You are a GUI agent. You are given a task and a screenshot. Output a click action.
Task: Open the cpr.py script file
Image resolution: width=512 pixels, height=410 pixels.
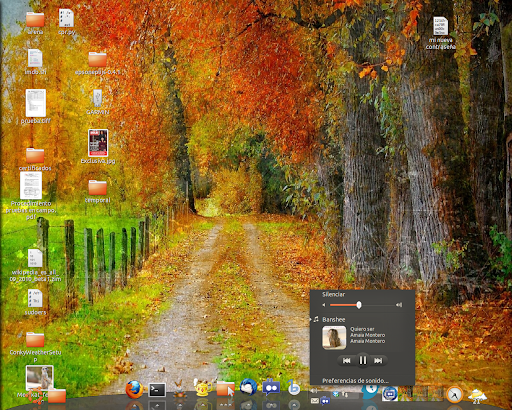pyautogui.click(x=66, y=18)
